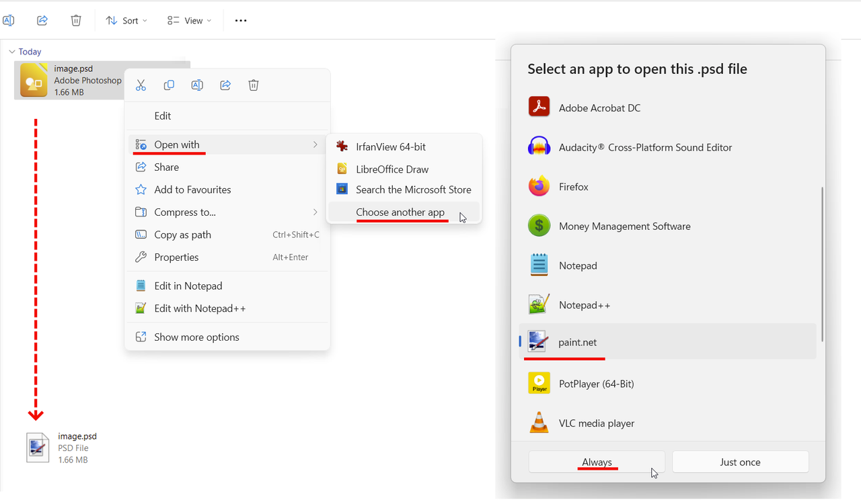Select Money Management Software
The image size is (861, 504).
click(x=668, y=226)
